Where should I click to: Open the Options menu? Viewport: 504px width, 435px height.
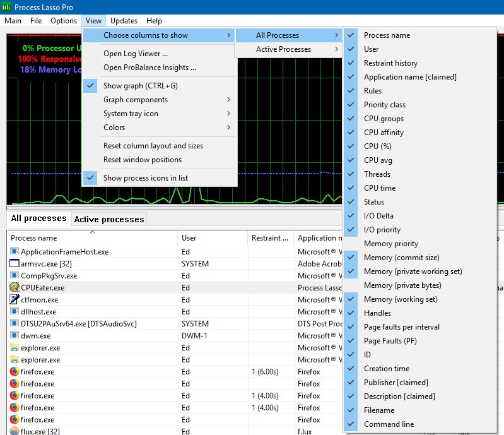click(x=64, y=21)
